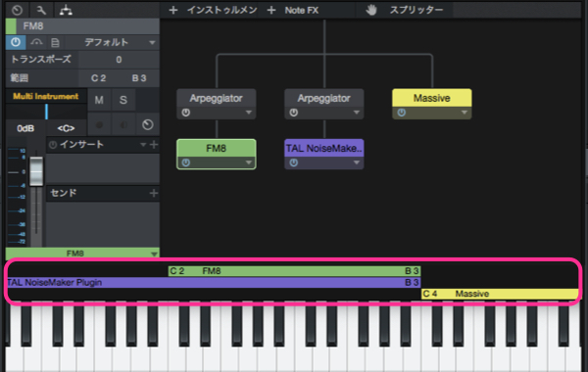The width and height of the screenshot is (588, 372).
Task: Click the Multi Instrument label
Action: (46, 96)
